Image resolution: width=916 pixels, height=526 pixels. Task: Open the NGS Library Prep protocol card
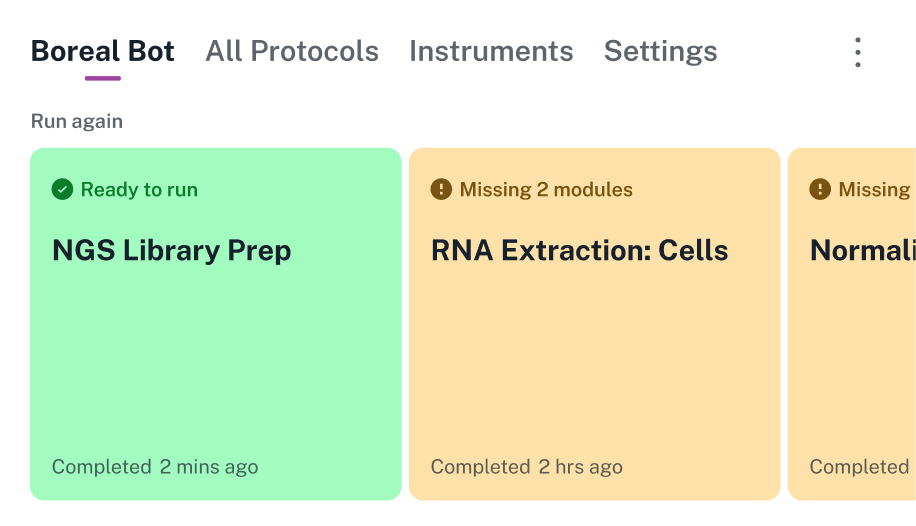point(215,360)
